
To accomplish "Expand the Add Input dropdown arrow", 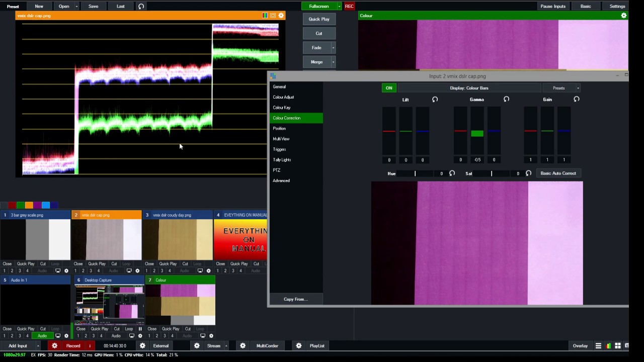I will [38, 346].
